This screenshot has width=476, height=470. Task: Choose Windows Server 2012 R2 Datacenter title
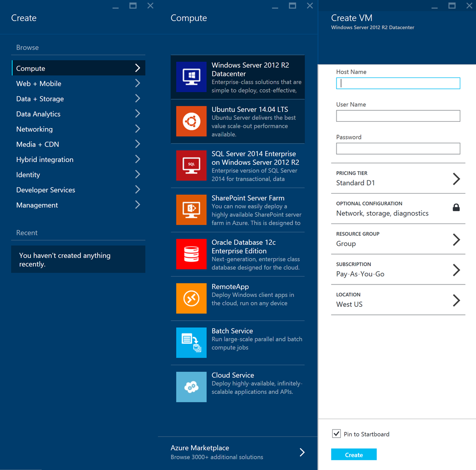(x=250, y=69)
